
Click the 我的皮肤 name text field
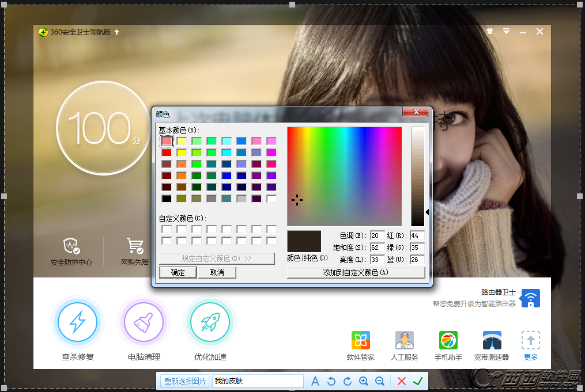click(257, 381)
